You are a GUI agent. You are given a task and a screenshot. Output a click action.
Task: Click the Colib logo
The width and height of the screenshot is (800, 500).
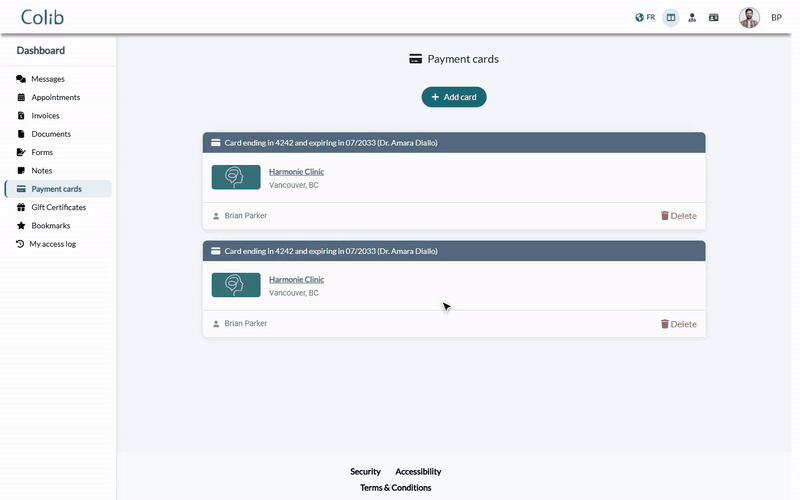(x=42, y=17)
